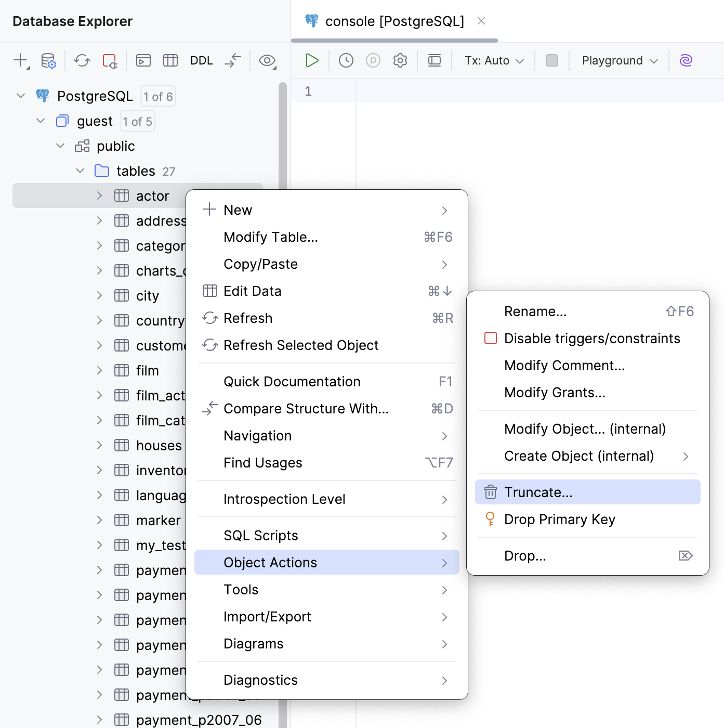This screenshot has height=728, width=724.
Task: Run the query console with the green play icon
Action: [x=312, y=60]
